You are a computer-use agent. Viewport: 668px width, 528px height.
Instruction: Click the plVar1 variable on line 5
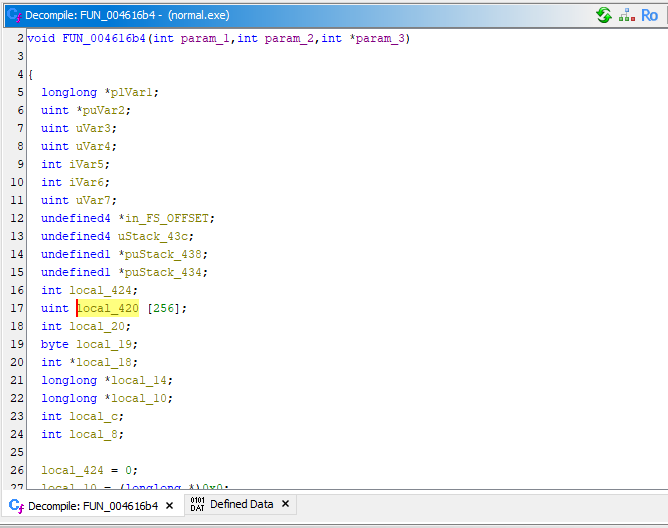click(132, 92)
